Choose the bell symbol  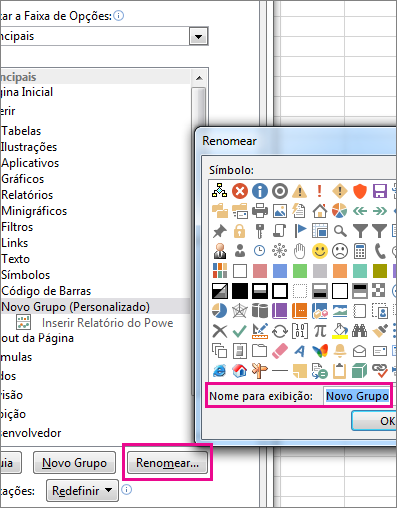point(340,351)
